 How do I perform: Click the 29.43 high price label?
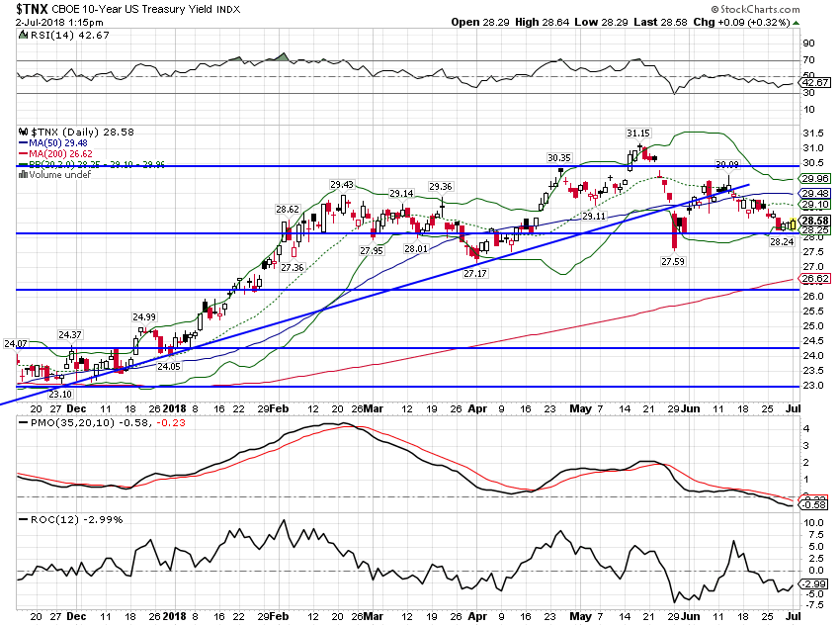click(x=341, y=184)
